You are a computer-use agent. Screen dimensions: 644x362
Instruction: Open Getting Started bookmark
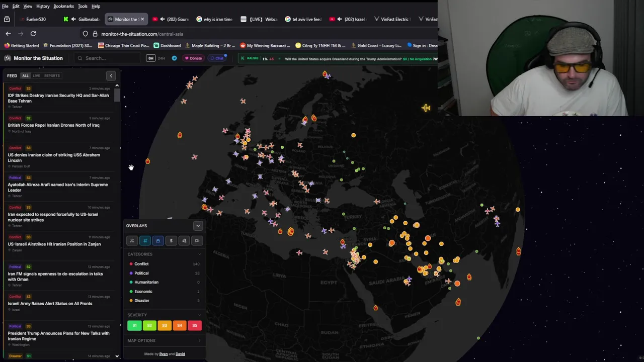[21, 46]
